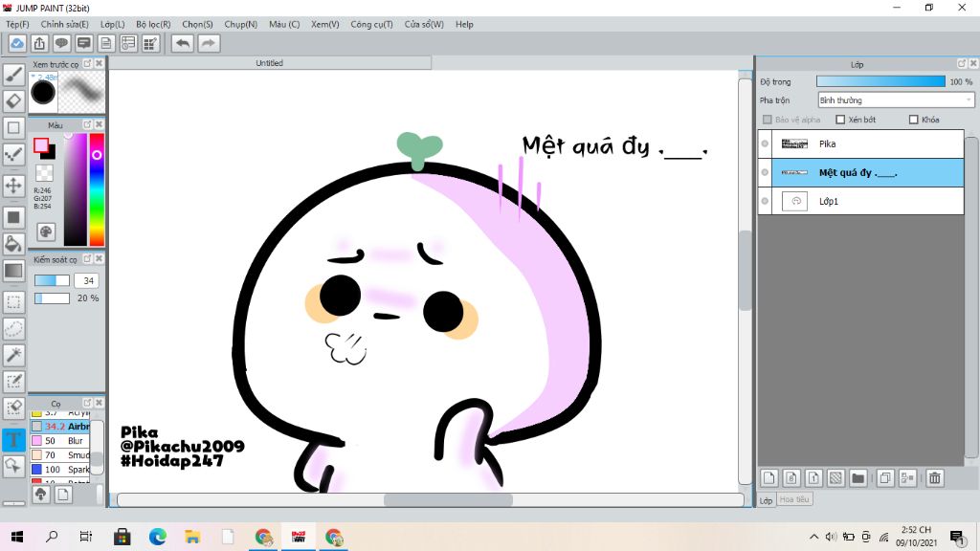Select the Lasso selection tool
The image size is (980, 551).
click(13, 329)
